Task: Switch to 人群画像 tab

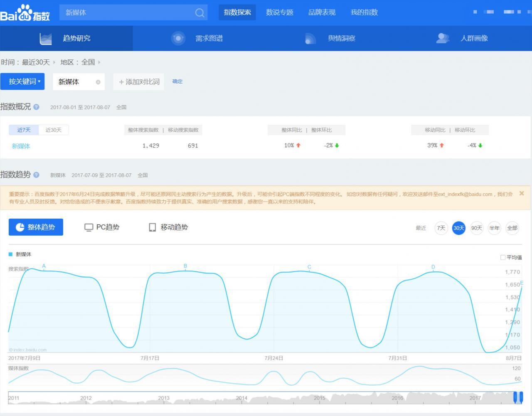Action: 465,38
